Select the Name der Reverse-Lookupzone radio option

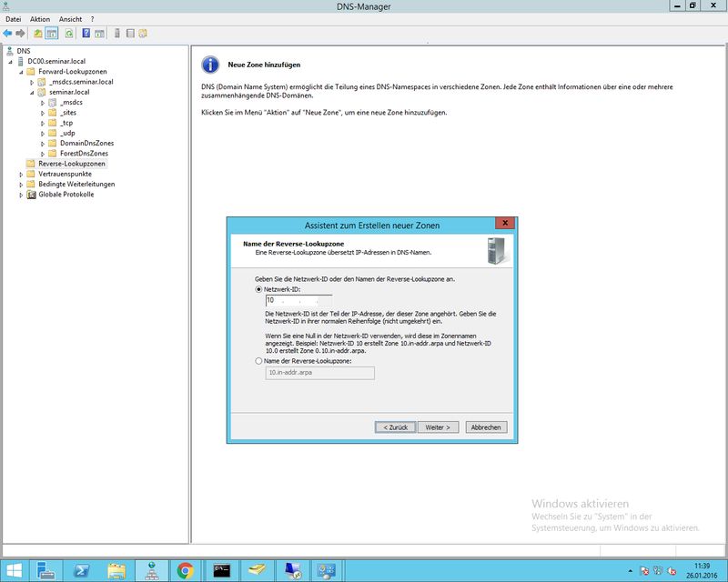click(259, 361)
